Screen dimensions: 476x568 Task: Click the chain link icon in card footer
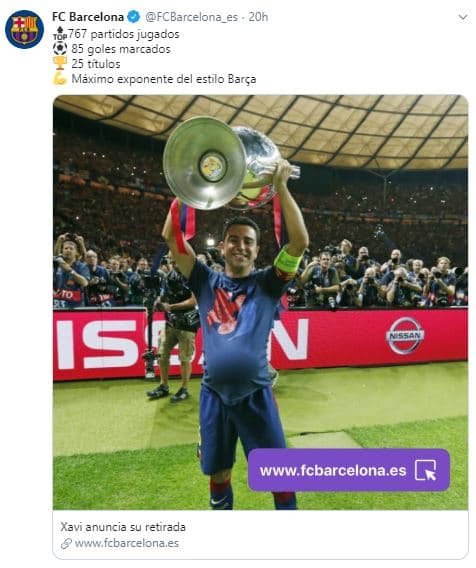click(66, 543)
